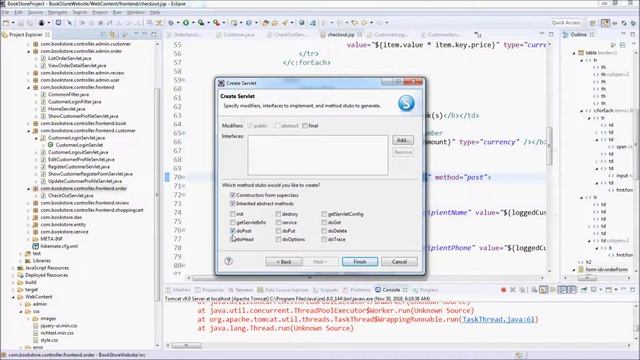Click the Save toolbar icon
The image size is (640, 360).
(21, 23)
